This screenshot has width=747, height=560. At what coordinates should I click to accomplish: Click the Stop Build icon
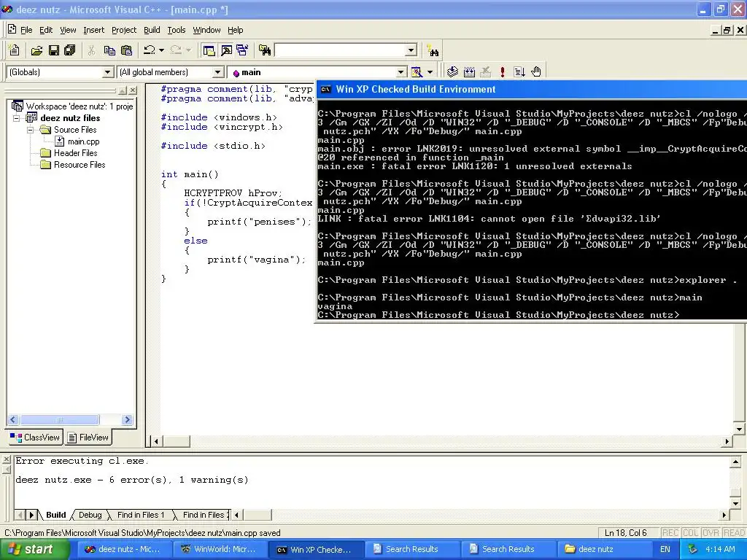485,72
